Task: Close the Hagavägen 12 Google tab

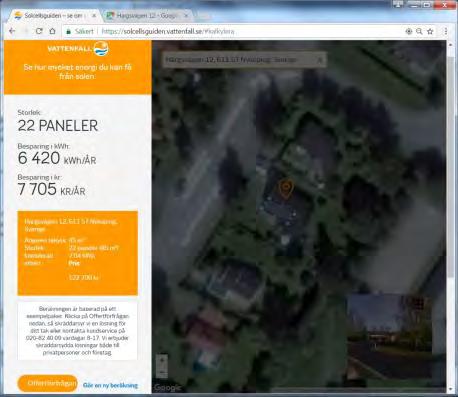Action: tap(186, 16)
